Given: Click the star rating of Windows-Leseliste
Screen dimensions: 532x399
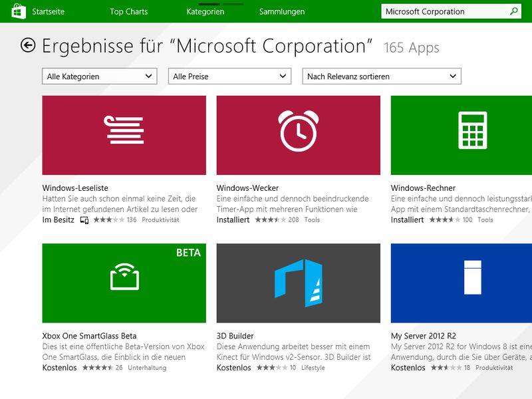Looking at the screenshot, I should [109, 220].
